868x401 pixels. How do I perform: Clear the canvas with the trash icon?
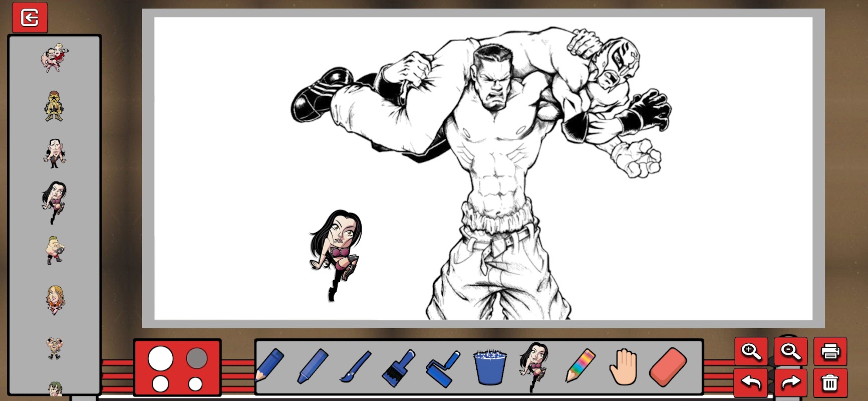pyautogui.click(x=830, y=382)
